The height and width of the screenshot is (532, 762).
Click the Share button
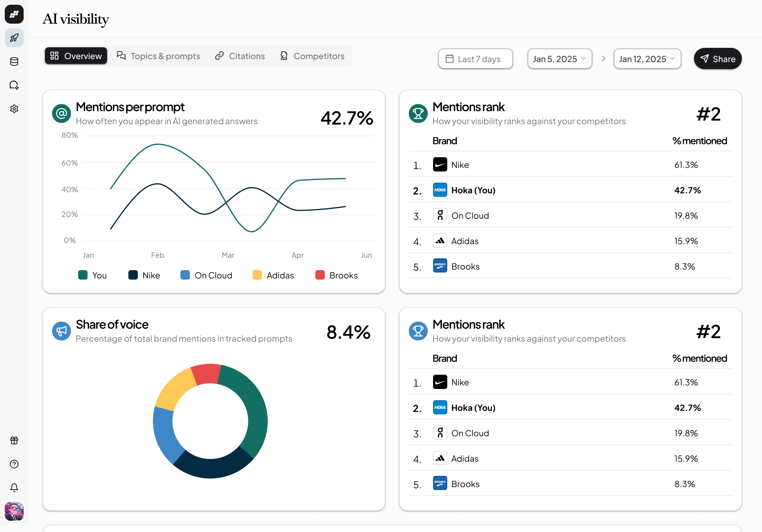pyautogui.click(x=718, y=59)
